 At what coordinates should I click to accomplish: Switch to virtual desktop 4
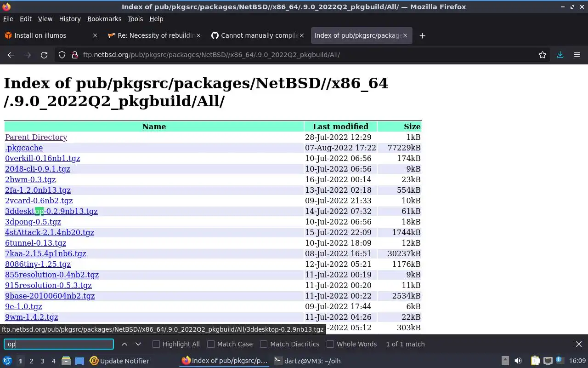coord(53,361)
